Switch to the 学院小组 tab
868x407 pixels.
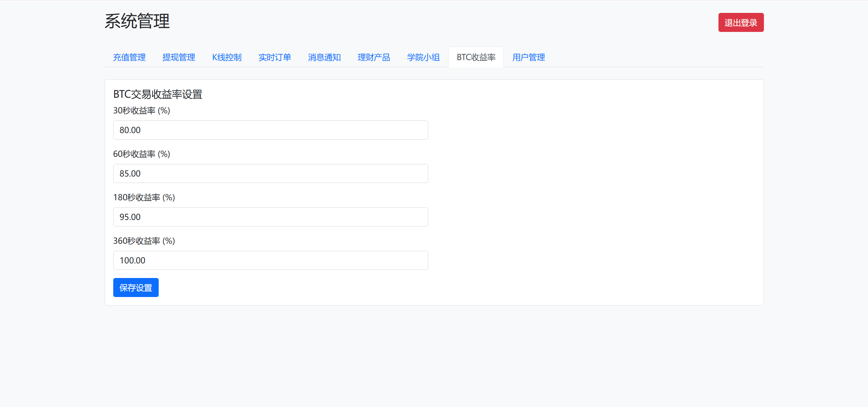tap(423, 57)
